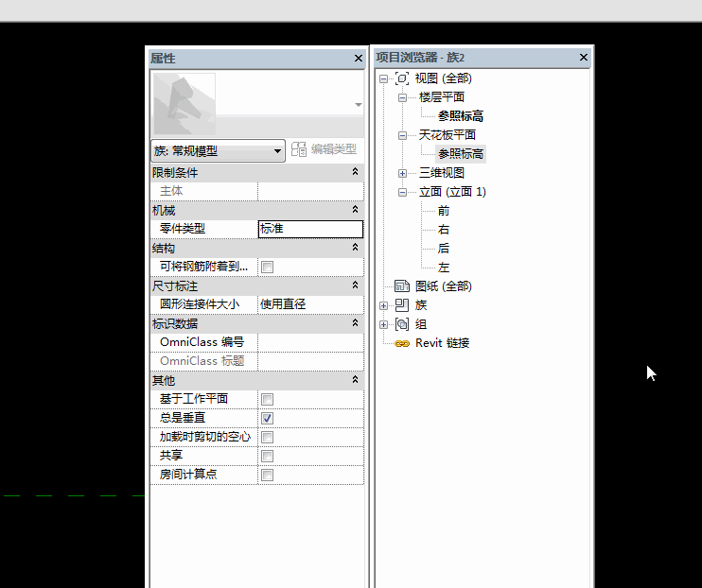Uncheck the 总是垂直 checkbox
Viewport: 702px width, 588px height.
tap(267, 418)
